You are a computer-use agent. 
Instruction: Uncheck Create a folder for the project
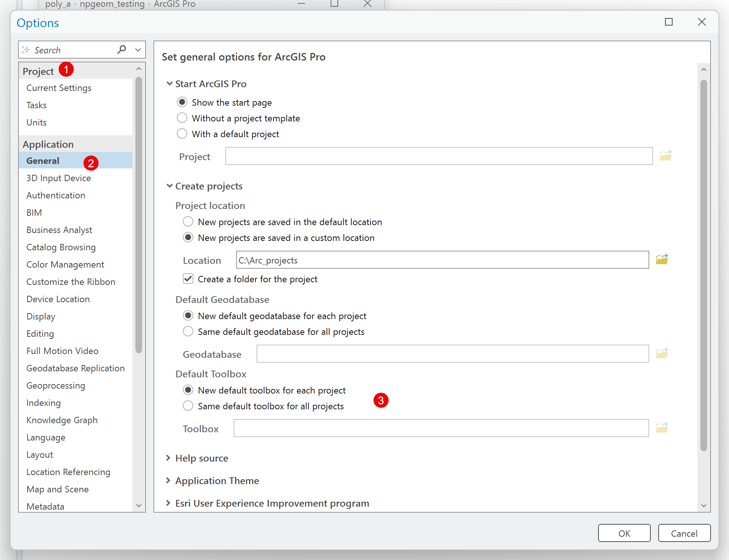point(188,278)
